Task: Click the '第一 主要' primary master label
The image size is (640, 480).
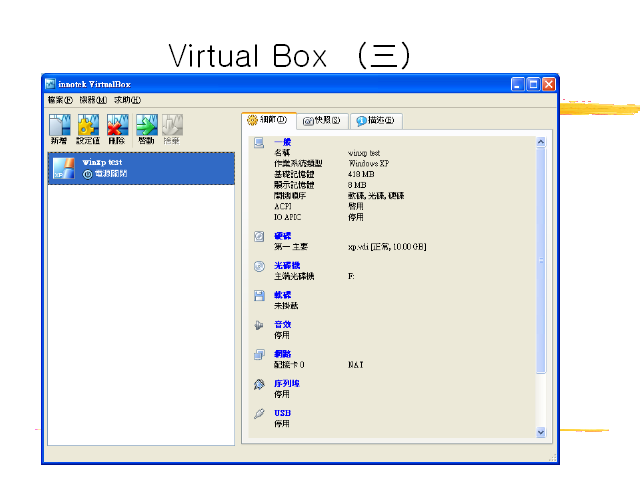Action: [291, 247]
